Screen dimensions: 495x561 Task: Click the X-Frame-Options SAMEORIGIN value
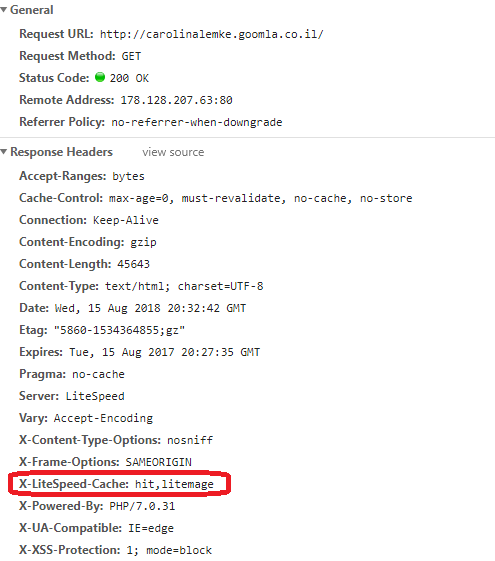(158, 462)
